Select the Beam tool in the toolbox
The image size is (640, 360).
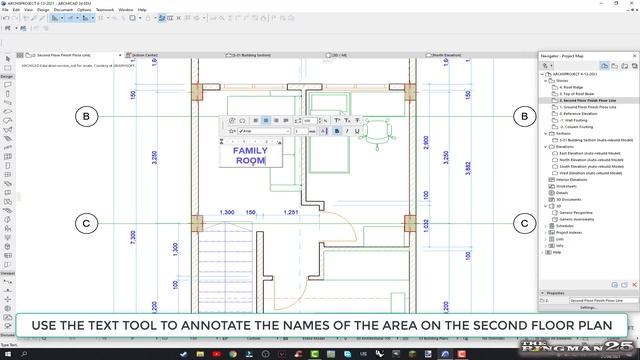(x=7, y=103)
